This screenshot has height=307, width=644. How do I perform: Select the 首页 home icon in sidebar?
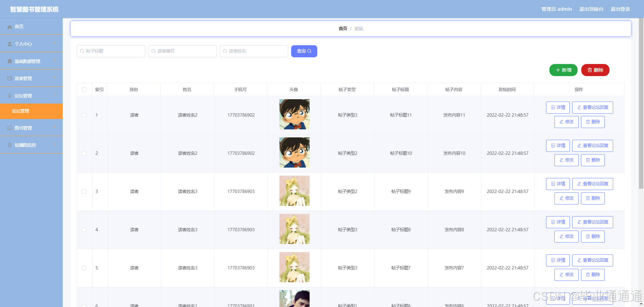coord(9,26)
